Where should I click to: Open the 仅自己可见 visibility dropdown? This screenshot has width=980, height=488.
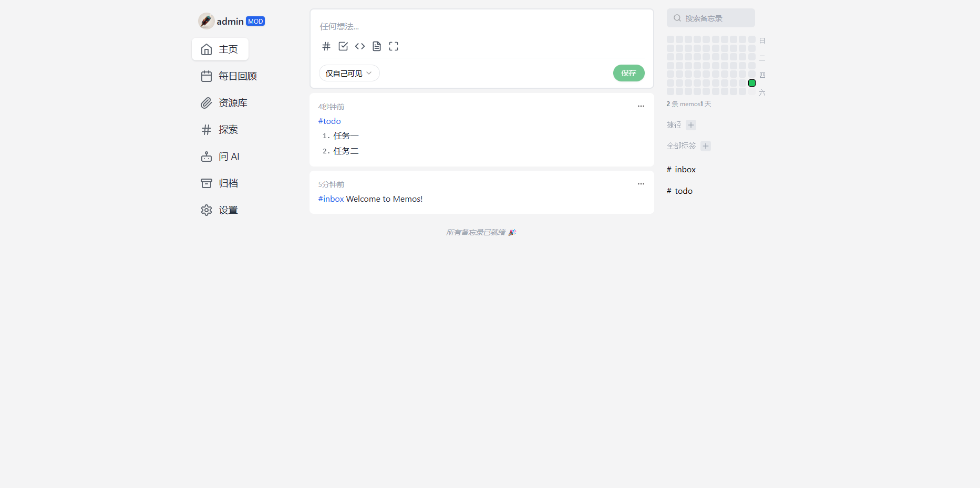point(348,73)
